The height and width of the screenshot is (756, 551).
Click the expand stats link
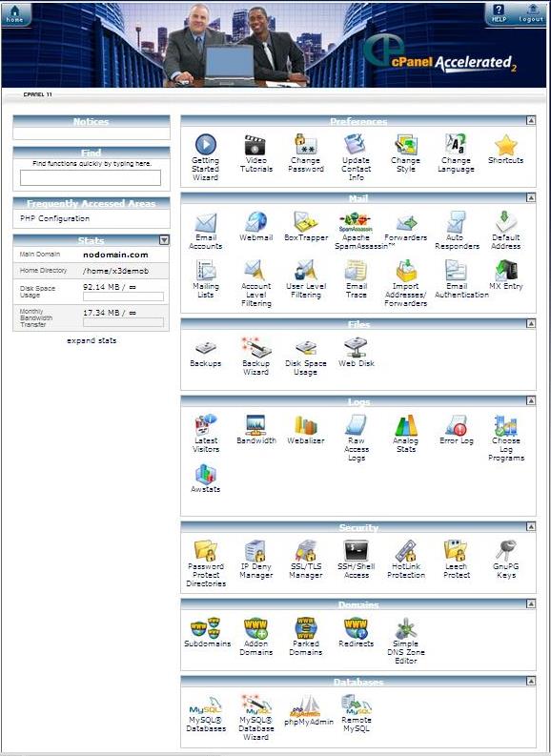point(92,340)
